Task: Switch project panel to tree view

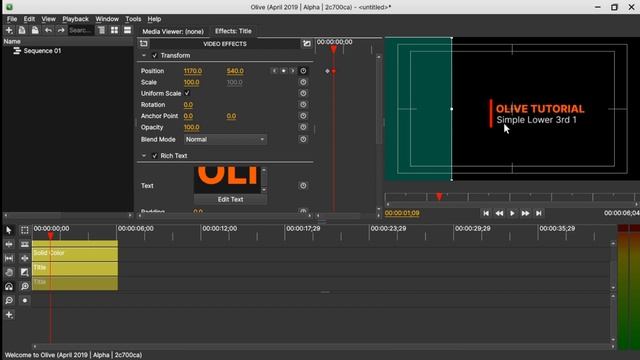Action: [101, 30]
